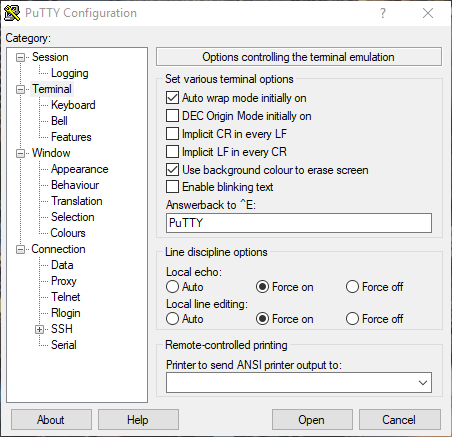Viewport: 452px width, 437px height.
Task: Select the Session category
Action: (x=50, y=57)
